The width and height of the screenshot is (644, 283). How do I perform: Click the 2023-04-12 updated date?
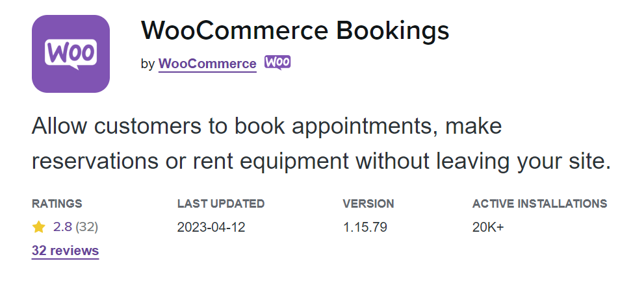coord(211,228)
